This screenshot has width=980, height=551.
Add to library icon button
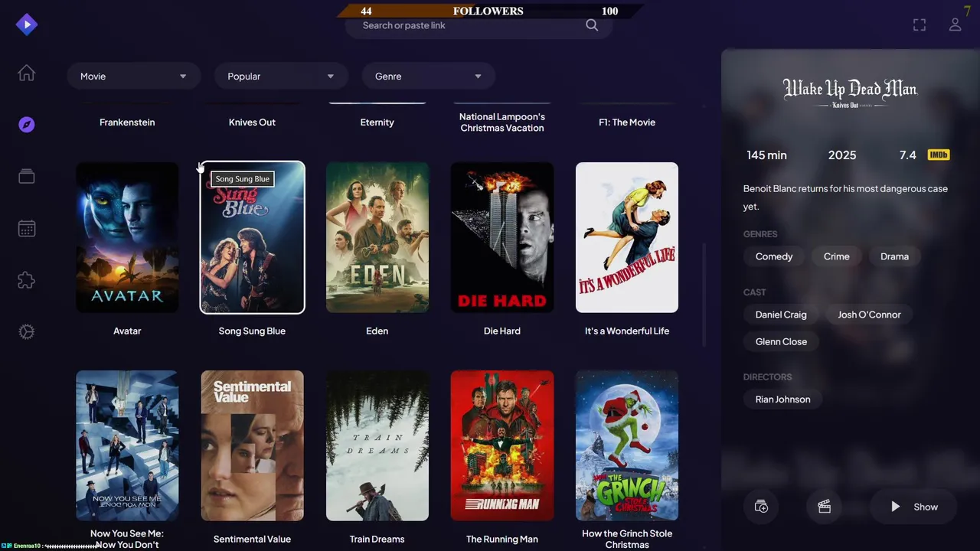761,507
